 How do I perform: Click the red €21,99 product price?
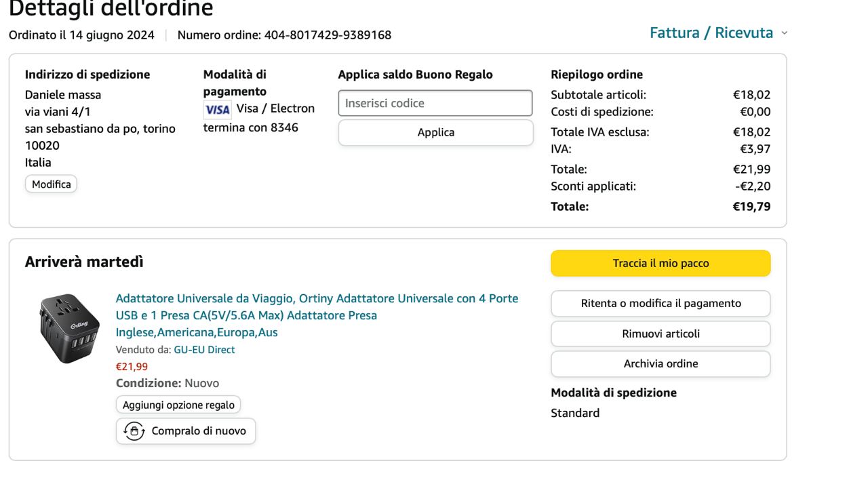coord(132,367)
